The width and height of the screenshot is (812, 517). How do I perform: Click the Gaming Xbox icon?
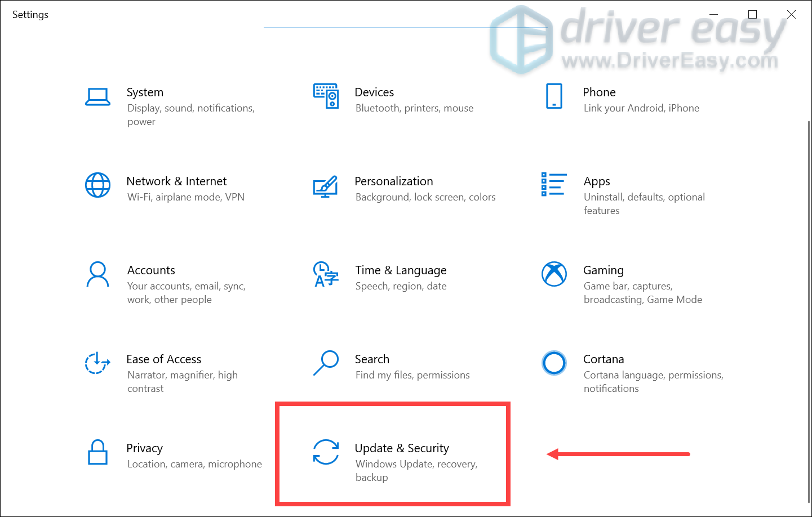click(554, 274)
